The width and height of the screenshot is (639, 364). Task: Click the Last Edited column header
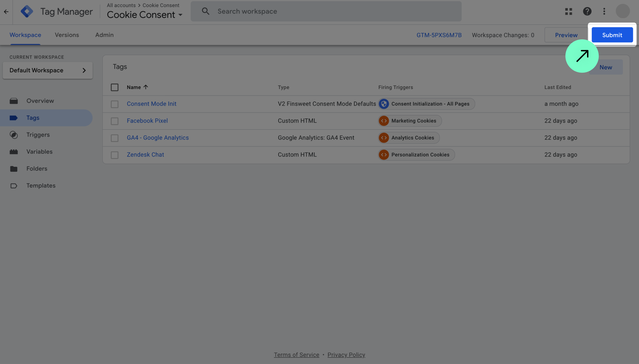click(557, 87)
